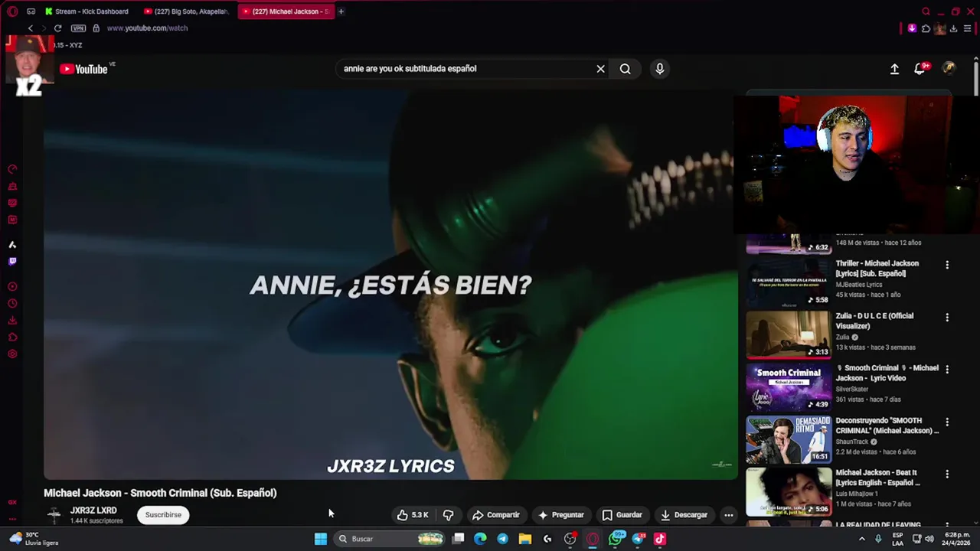This screenshot has height=551, width=980.
Task: Open Opera sidebar downloads icon
Action: tap(12, 321)
